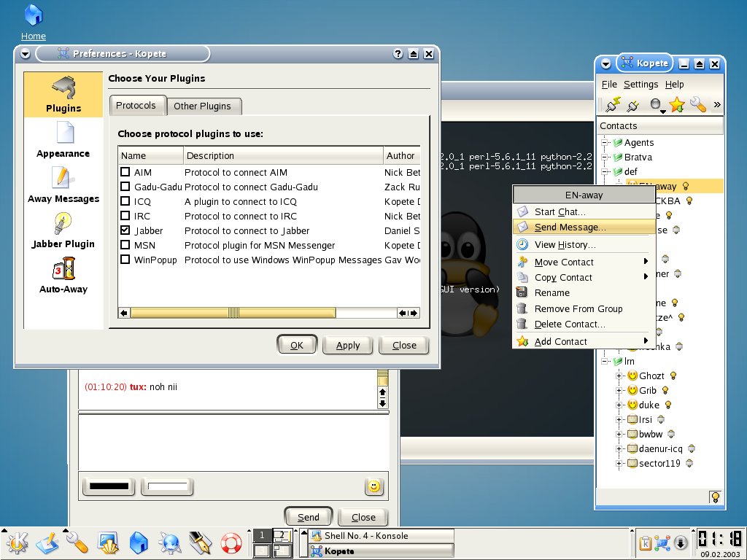Click the wrench Preferences icon in Kopete toolbar
Image resolution: width=747 pixels, height=560 pixels.
(698, 104)
